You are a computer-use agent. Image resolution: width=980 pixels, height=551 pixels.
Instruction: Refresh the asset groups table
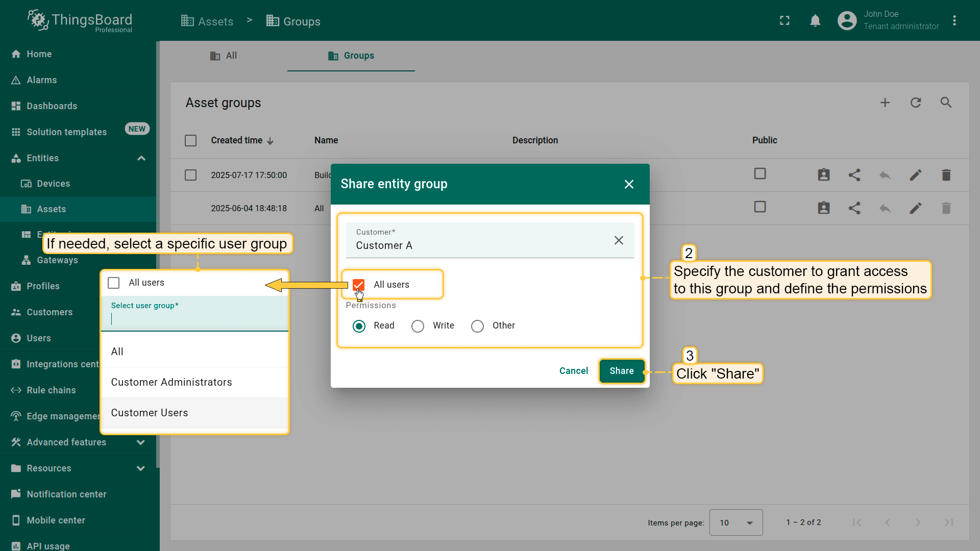click(916, 103)
